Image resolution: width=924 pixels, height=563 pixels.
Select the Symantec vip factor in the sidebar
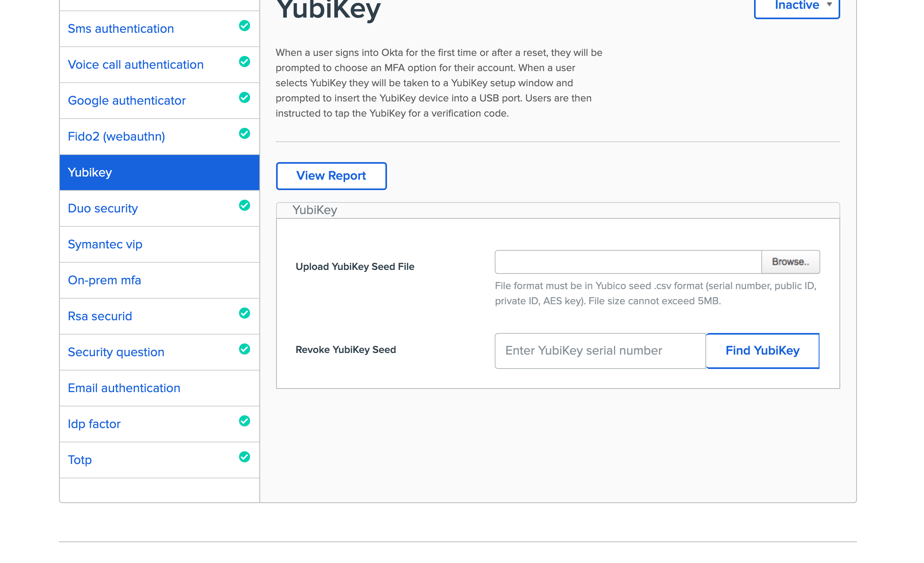[105, 244]
